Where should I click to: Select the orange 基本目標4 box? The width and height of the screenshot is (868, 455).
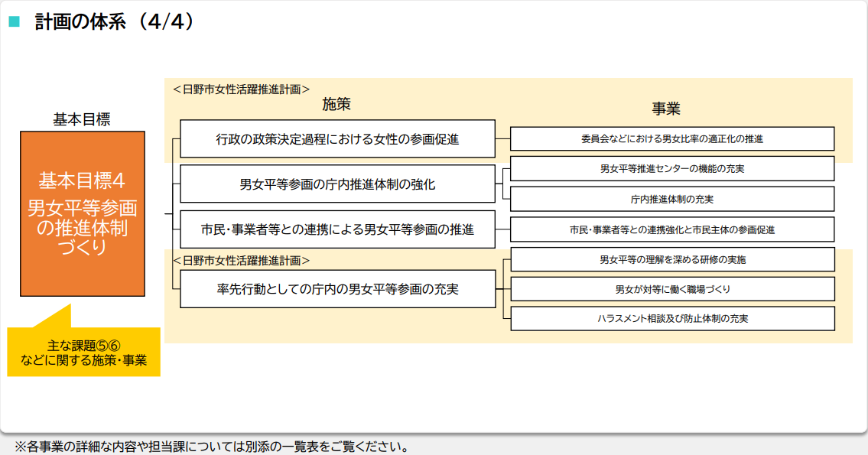coord(83,213)
